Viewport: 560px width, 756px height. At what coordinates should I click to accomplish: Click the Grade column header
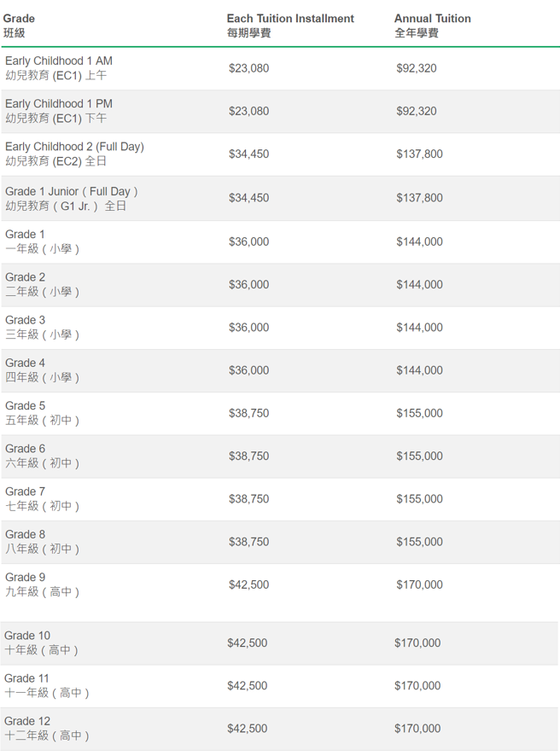(x=19, y=26)
